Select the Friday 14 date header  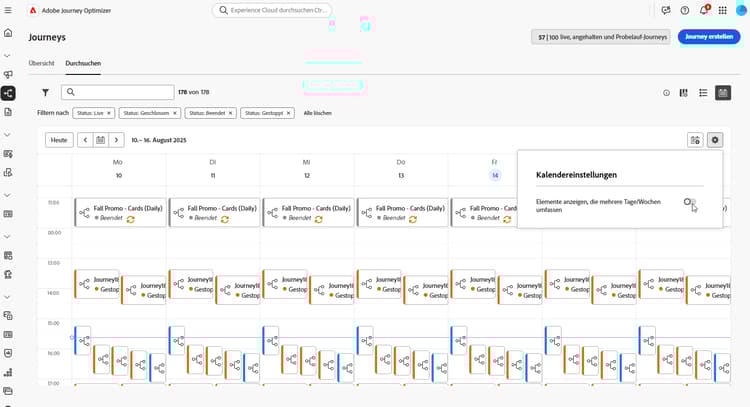(x=495, y=176)
